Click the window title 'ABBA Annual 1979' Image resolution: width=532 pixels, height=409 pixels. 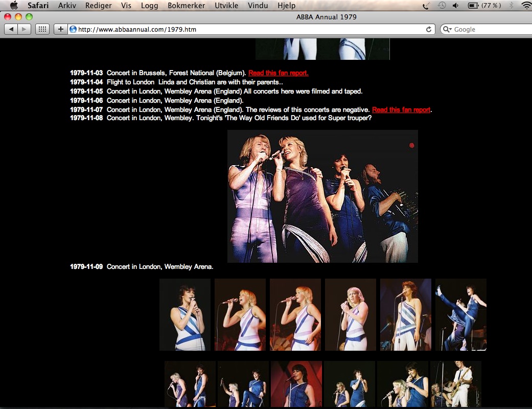point(327,17)
